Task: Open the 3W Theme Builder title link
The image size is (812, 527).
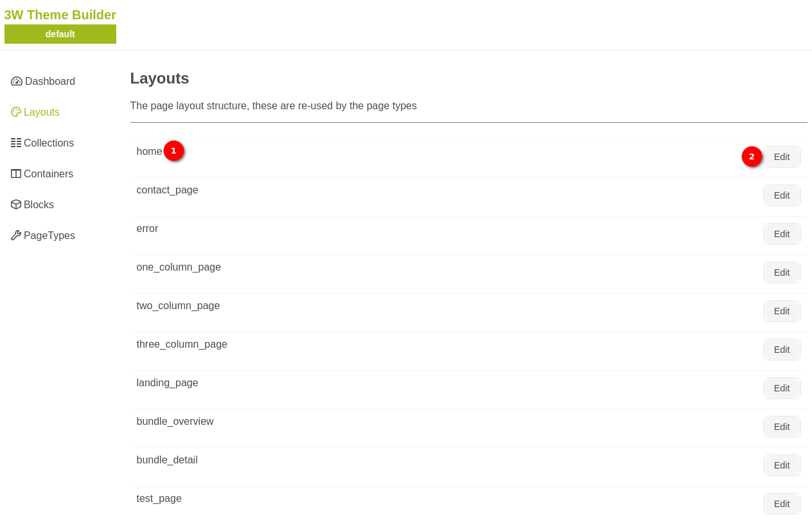Action: pyautogui.click(x=60, y=15)
